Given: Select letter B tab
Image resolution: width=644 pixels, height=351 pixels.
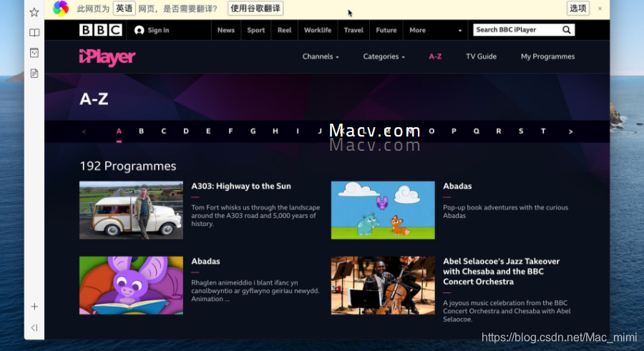Looking at the screenshot, I should pyautogui.click(x=141, y=132).
